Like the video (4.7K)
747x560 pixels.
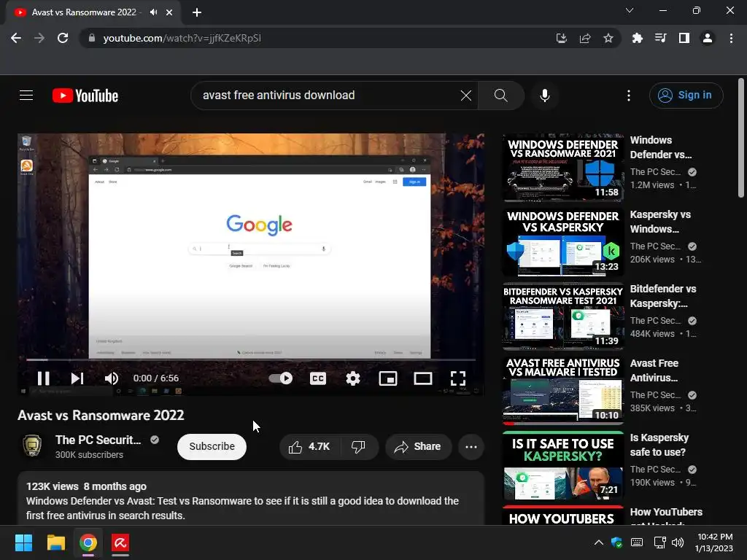[309, 447]
